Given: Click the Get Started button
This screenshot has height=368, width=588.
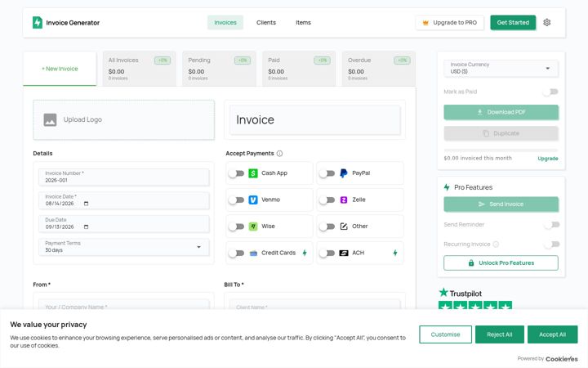Looking at the screenshot, I should tap(513, 23).
